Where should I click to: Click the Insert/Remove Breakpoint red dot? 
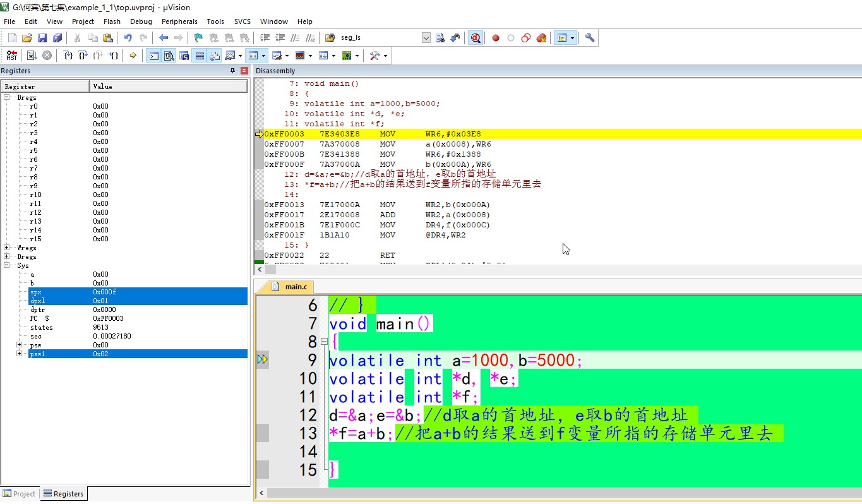pyautogui.click(x=496, y=38)
